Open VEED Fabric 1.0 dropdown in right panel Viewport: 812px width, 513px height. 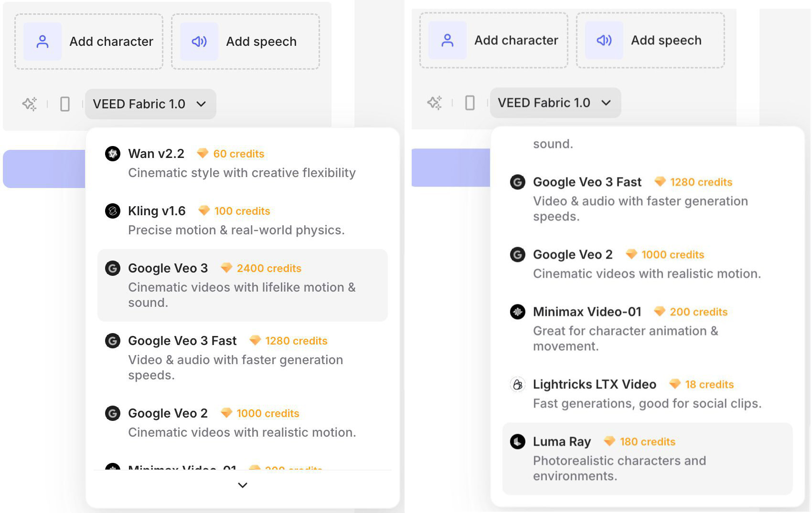click(x=556, y=103)
